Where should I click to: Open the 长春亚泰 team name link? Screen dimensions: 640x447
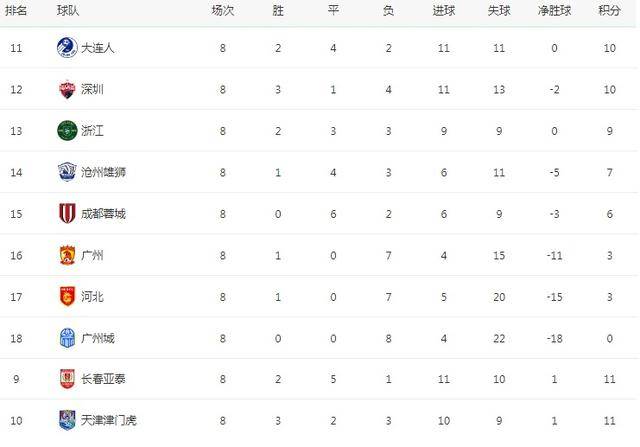pos(103,379)
